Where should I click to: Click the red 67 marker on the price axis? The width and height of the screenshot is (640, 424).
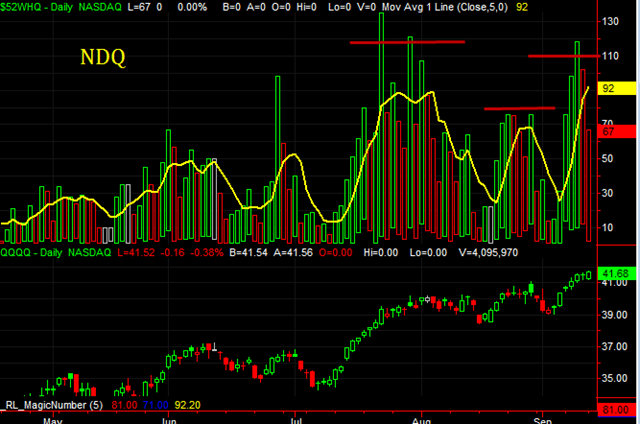[x=617, y=131]
